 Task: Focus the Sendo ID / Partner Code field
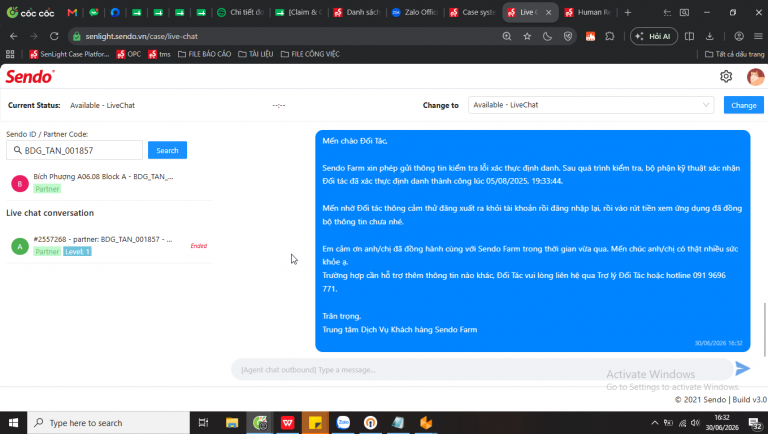point(74,150)
